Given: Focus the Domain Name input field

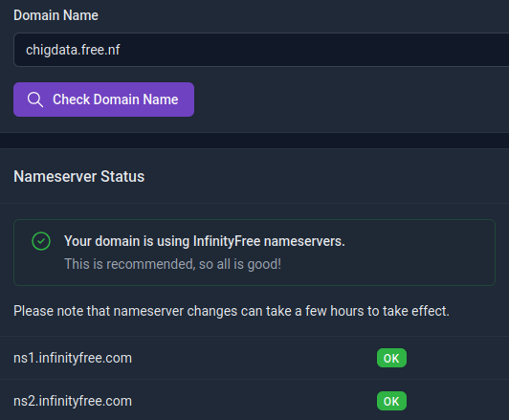Looking at the screenshot, I should coord(261,50).
